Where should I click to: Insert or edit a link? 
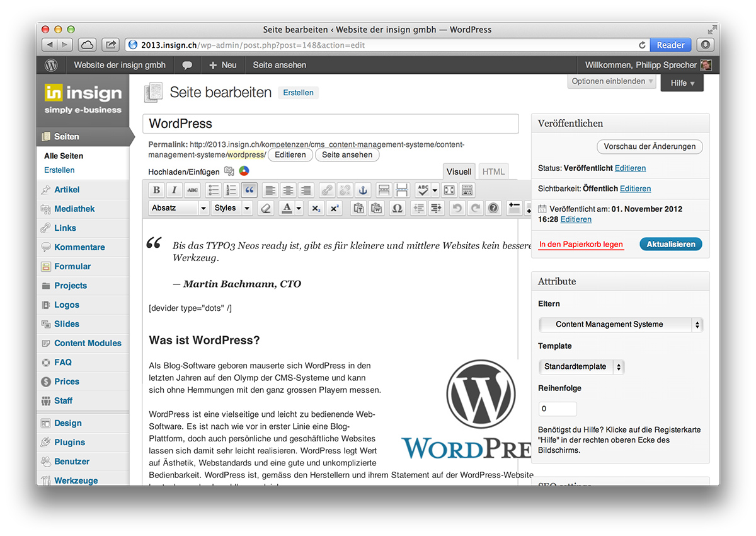pos(326,190)
